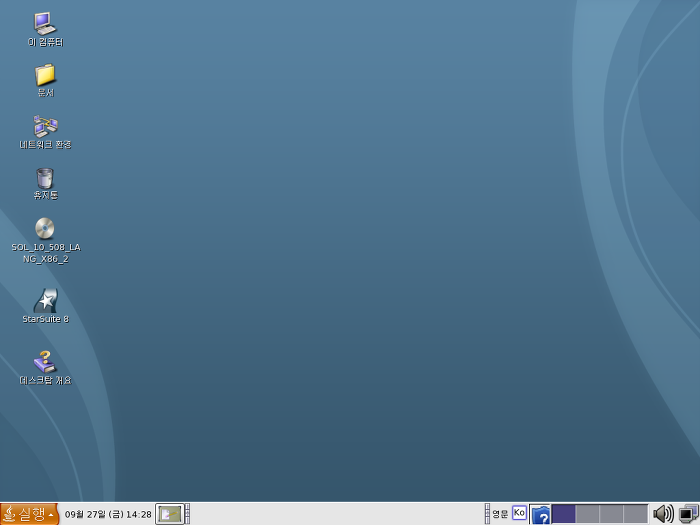Click the Ko input method indicator
The height and width of the screenshot is (525, 700).
coord(519,512)
